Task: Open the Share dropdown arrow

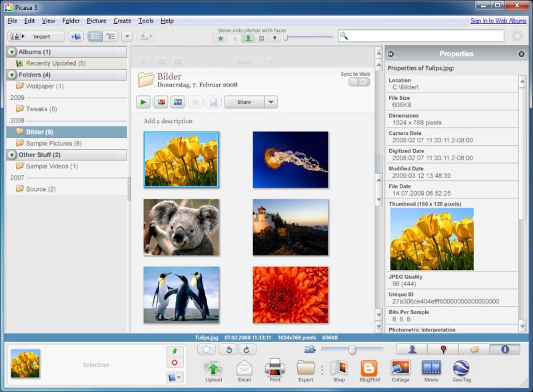Action: click(x=271, y=102)
